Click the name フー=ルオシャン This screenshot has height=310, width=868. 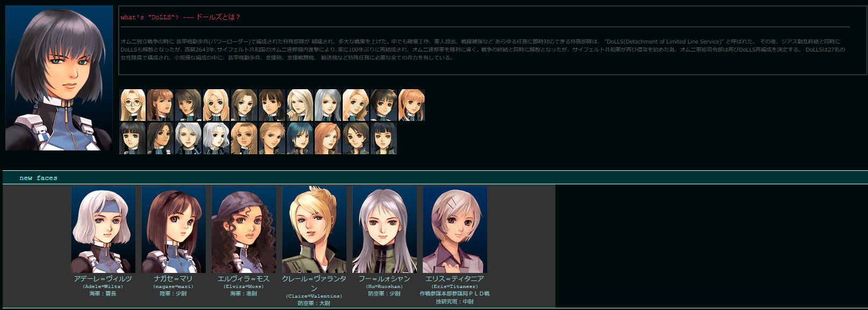point(385,279)
